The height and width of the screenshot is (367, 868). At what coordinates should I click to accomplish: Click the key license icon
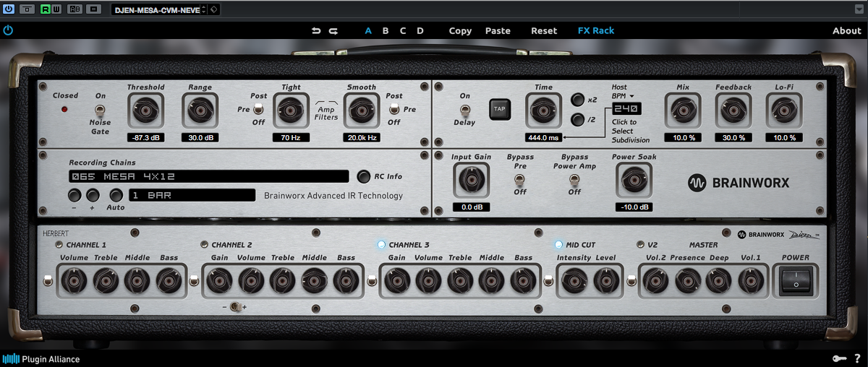(x=839, y=359)
